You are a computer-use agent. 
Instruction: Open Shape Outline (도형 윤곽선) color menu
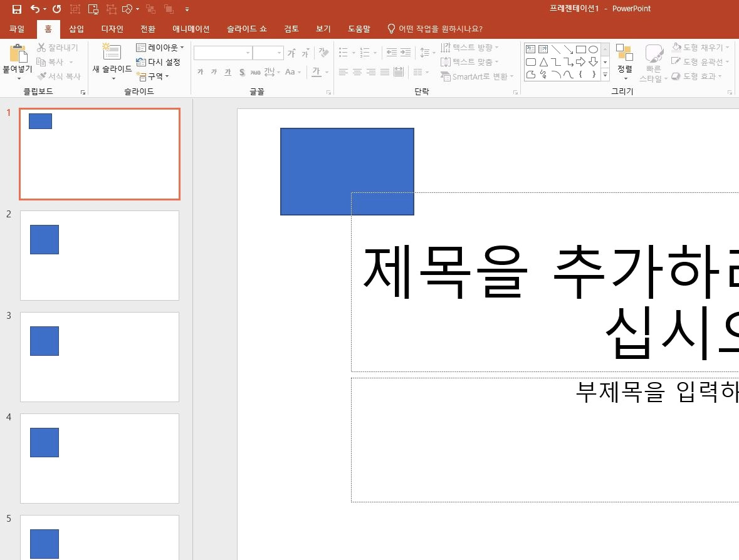pyautogui.click(x=700, y=61)
